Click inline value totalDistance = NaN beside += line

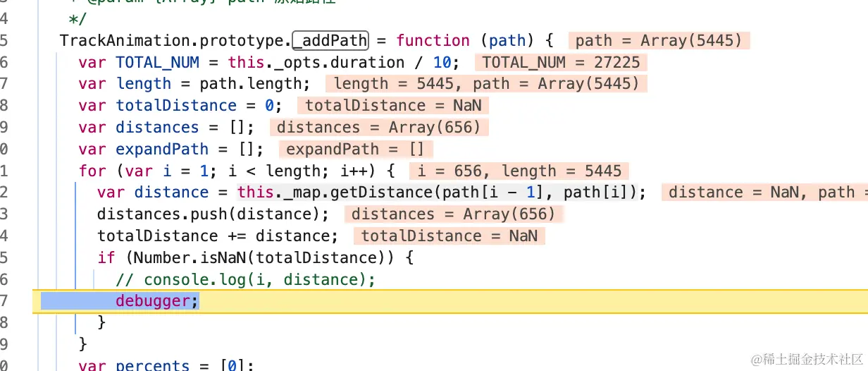449,236
